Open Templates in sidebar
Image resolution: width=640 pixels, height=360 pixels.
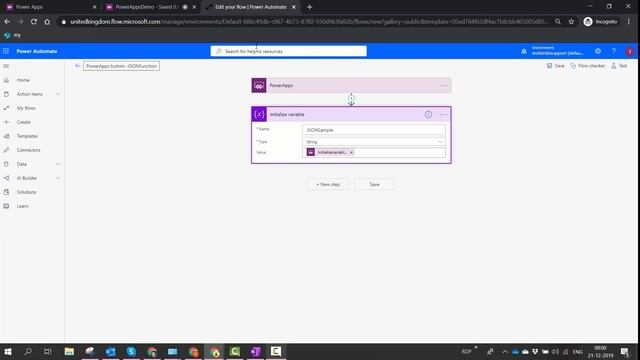[27, 136]
